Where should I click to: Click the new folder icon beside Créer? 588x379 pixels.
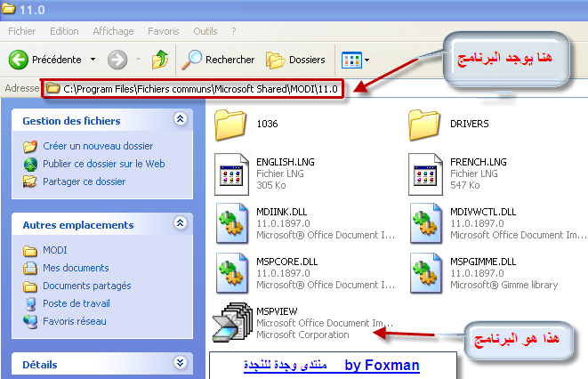30,146
